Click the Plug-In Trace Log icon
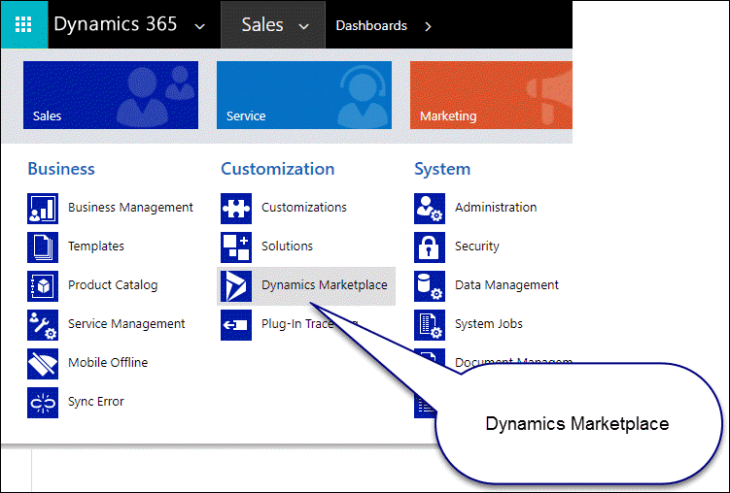730x493 pixels. pyautogui.click(x=237, y=325)
